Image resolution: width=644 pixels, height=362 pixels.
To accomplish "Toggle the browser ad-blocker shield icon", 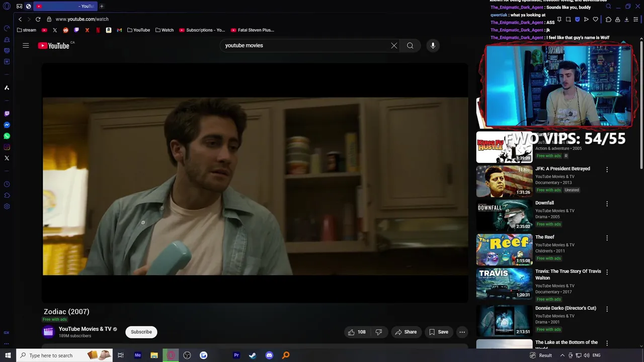I will (577, 20).
